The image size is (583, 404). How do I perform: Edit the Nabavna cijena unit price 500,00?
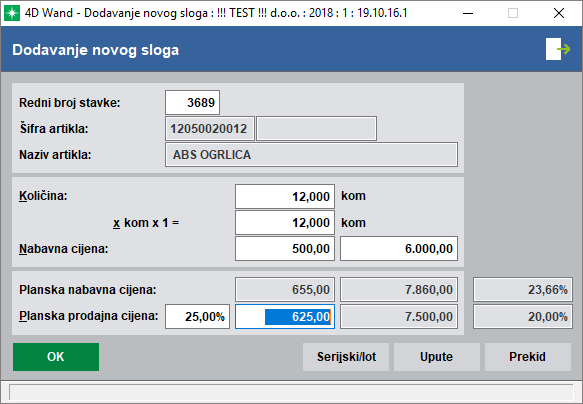(285, 249)
